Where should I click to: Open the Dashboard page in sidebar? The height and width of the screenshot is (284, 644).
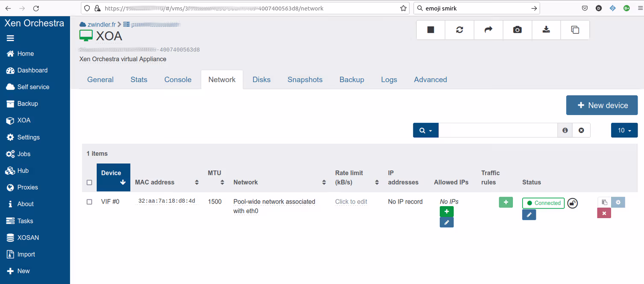coord(32,70)
